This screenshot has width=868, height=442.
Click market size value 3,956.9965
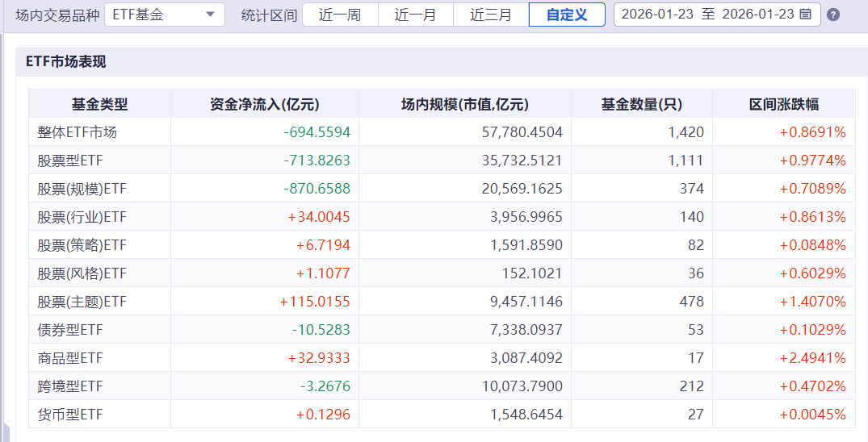pos(526,217)
